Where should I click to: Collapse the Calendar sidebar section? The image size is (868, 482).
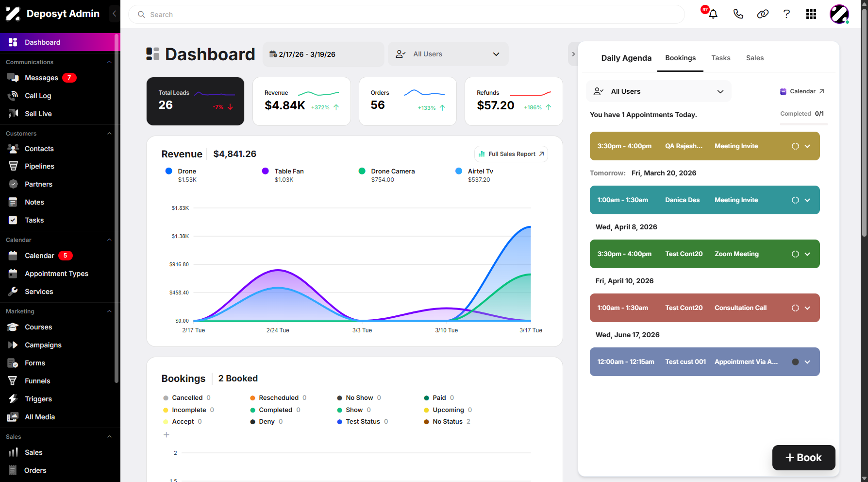tap(109, 240)
